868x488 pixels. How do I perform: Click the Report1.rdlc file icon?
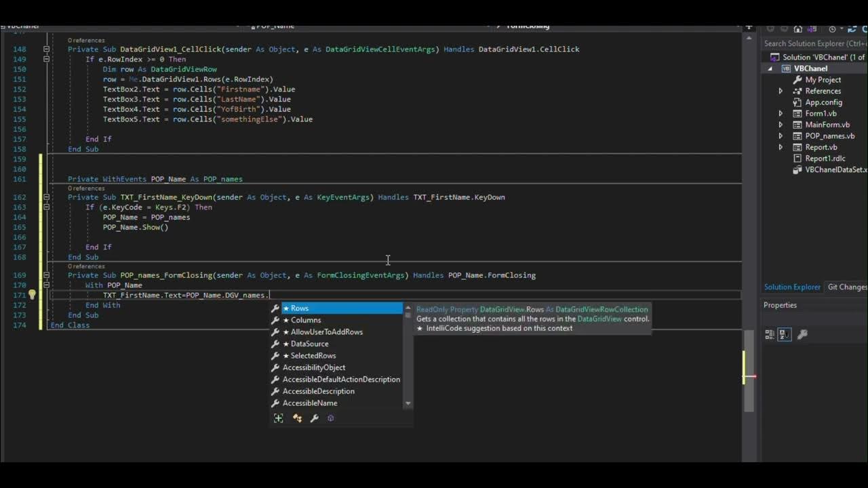pos(797,159)
